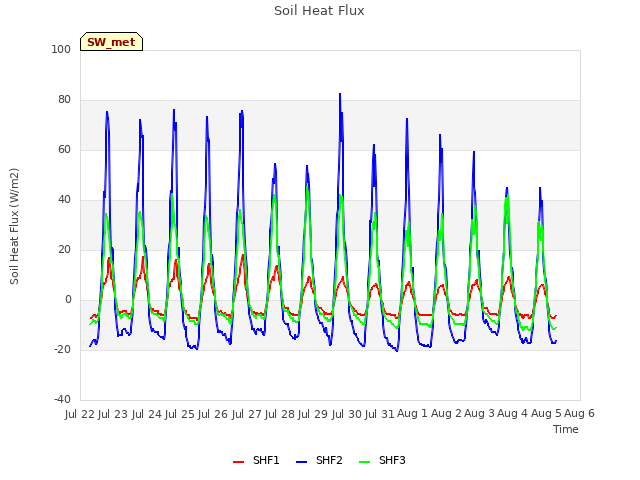Click the Jul 23 x-axis tick label

(x=113, y=414)
